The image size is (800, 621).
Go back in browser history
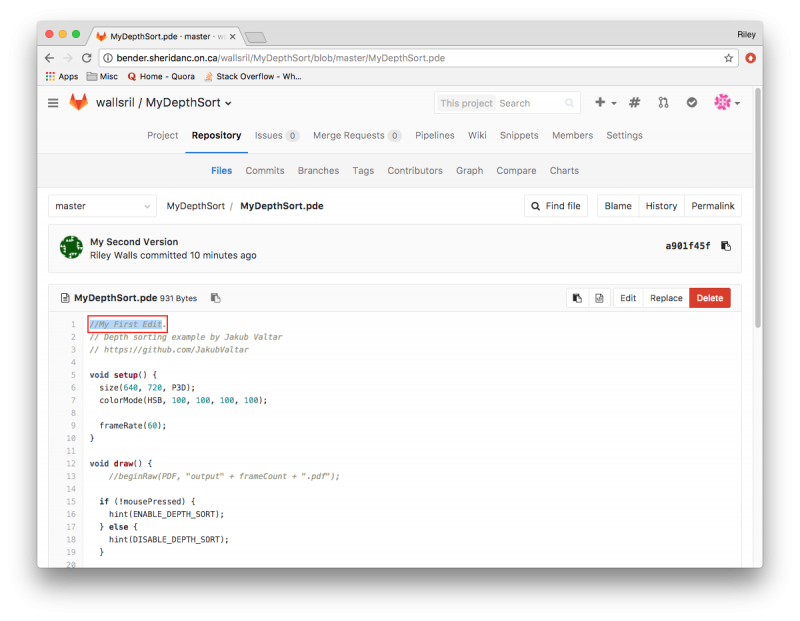tap(49, 58)
